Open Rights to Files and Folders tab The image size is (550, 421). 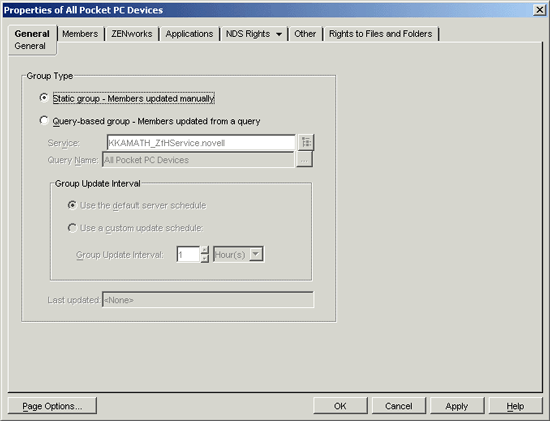point(381,34)
